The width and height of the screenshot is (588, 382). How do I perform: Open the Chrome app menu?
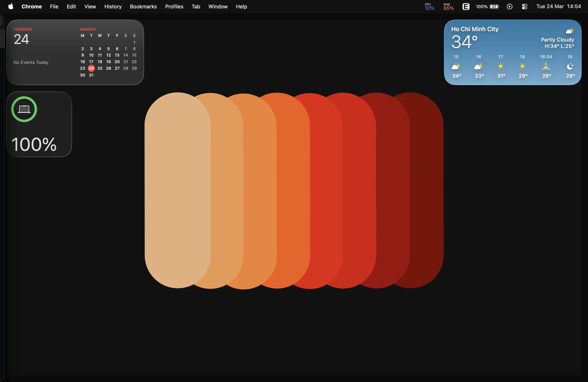pyautogui.click(x=32, y=6)
